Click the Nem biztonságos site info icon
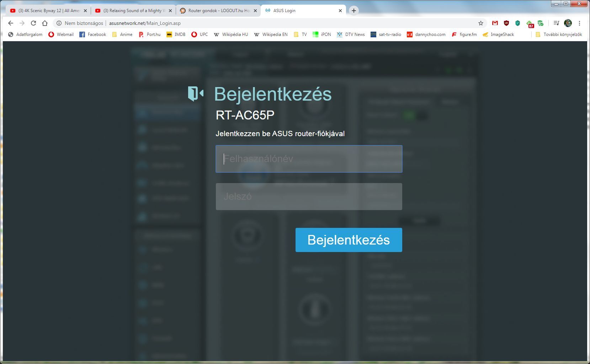This screenshot has height=364, width=590. coord(59,23)
